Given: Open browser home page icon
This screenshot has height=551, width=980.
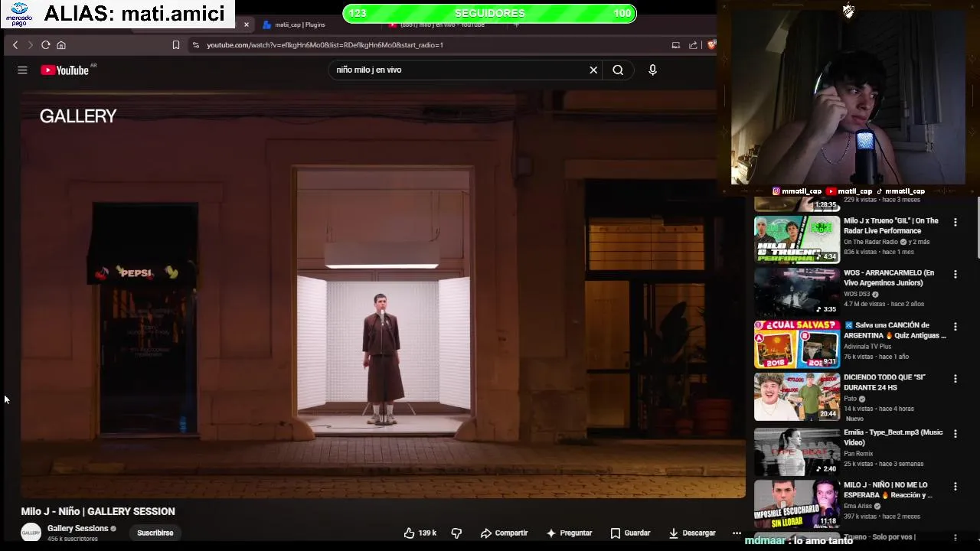Looking at the screenshot, I should 61,45.
